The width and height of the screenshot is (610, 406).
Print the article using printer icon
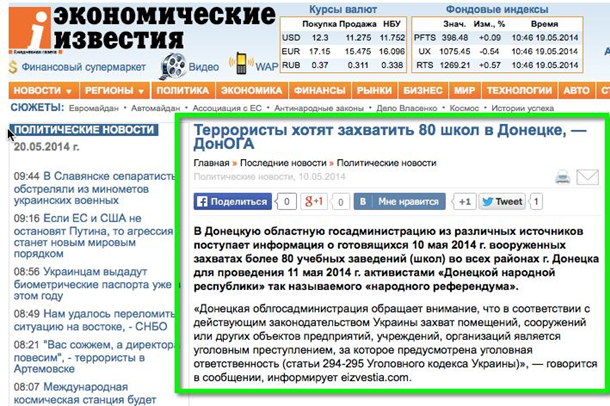[x=563, y=177]
